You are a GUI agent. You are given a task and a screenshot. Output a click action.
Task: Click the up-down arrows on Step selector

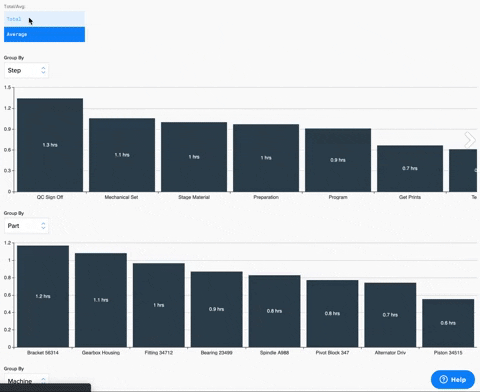click(43, 70)
